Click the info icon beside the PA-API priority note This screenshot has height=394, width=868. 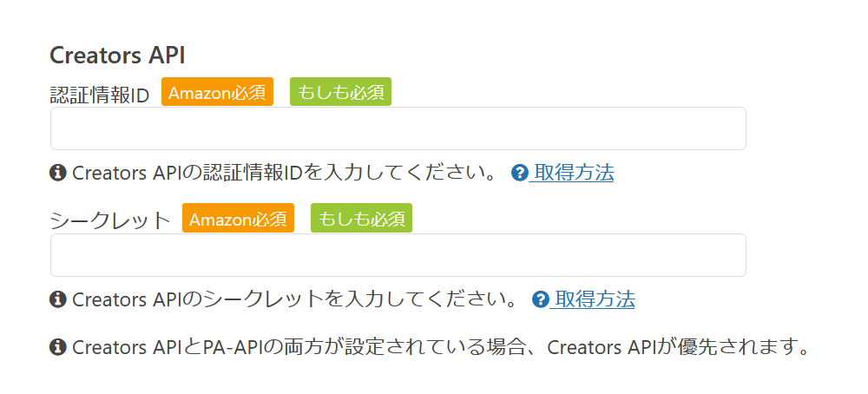(58, 348)
